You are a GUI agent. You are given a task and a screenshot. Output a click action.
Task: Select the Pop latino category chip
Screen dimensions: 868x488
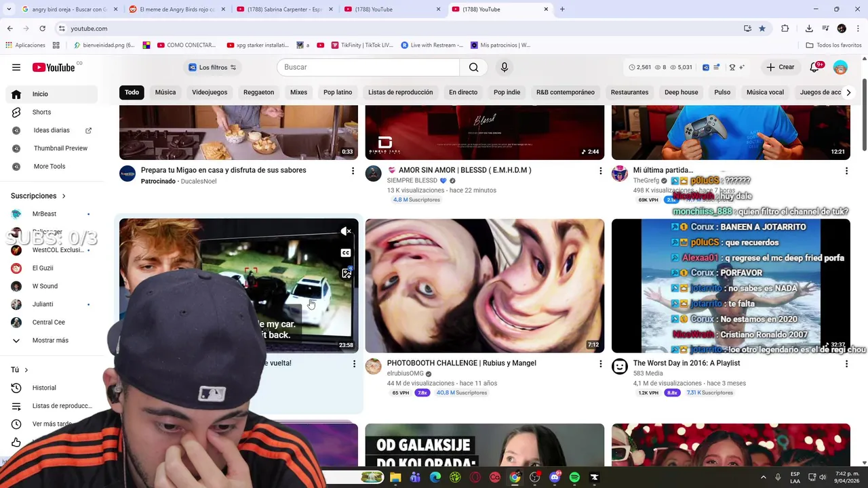pyautogui.click(x=338, y=92)
